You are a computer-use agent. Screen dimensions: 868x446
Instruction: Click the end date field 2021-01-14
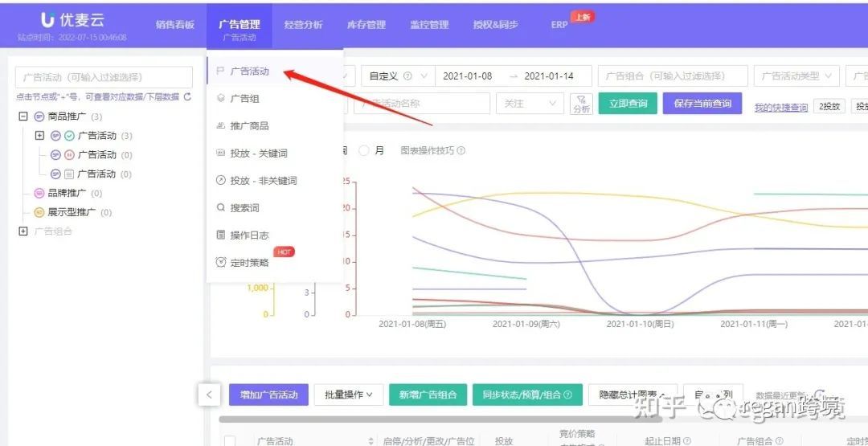(x=549, y=76)
